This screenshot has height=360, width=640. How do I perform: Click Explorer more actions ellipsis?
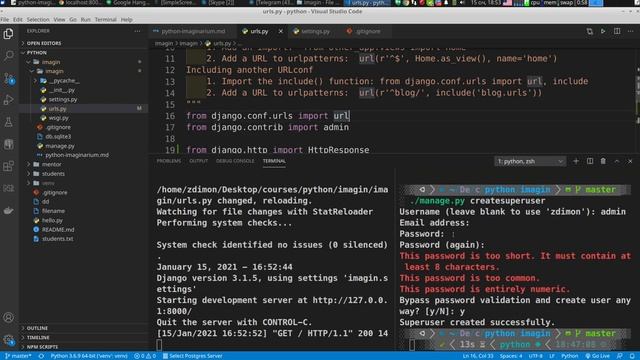point(137,31)
